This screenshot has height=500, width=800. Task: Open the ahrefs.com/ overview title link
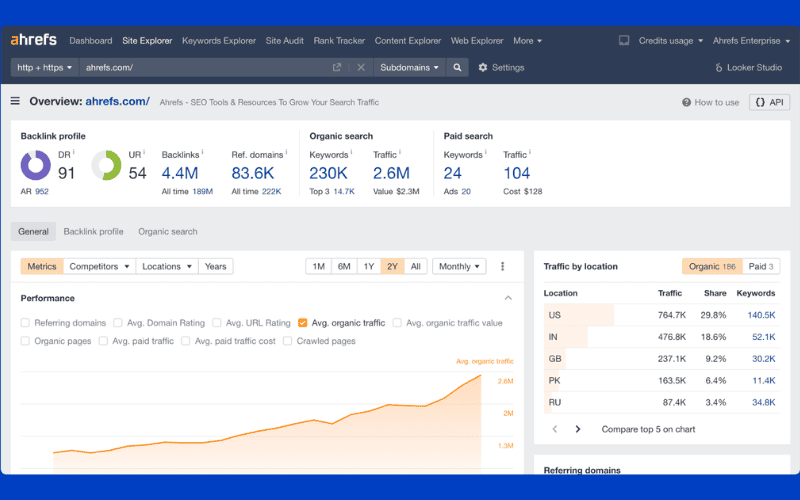pos(117,102)
